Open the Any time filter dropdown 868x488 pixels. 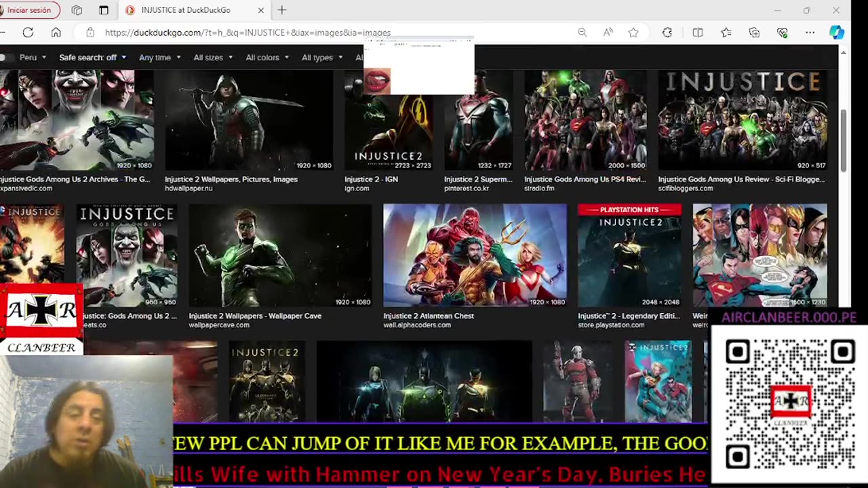pyautogui.click(x=160, y=58)
